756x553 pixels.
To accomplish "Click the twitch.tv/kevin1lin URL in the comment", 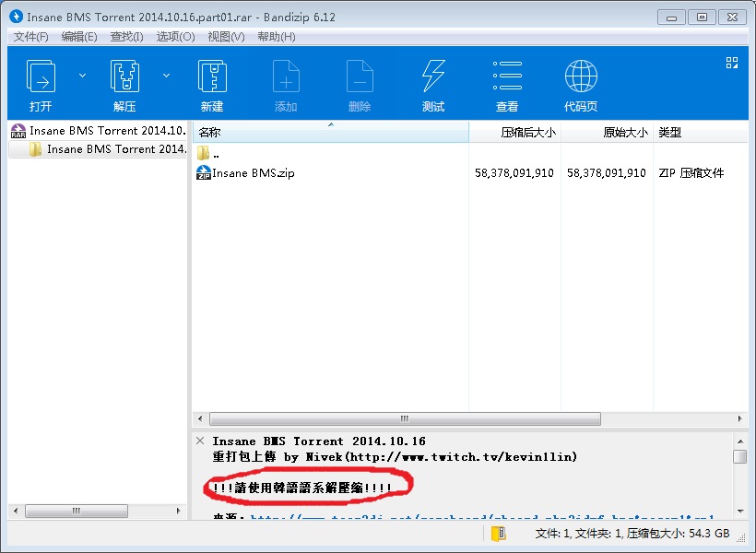I will click(x=463, y=457).
